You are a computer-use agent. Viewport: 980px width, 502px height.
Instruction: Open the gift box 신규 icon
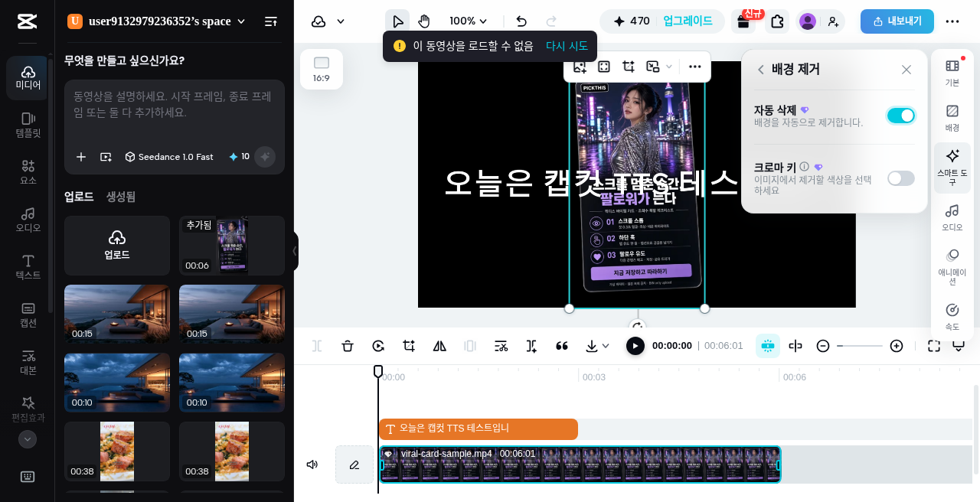(x=743, y=21)
